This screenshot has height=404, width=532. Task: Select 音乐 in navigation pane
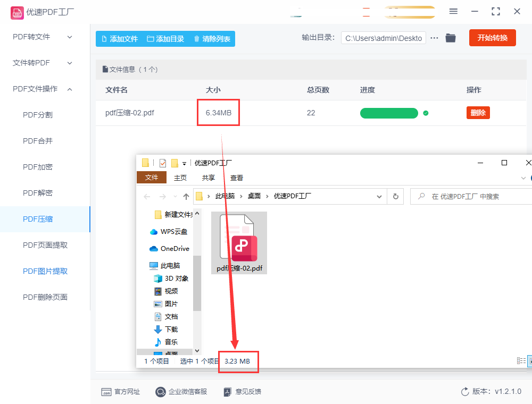pos(166,342)
